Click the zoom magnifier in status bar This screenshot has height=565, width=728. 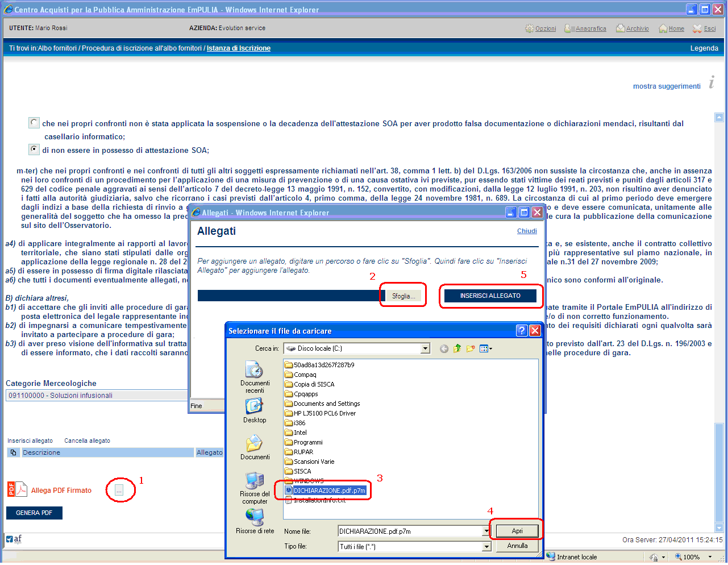coord(679,557)
